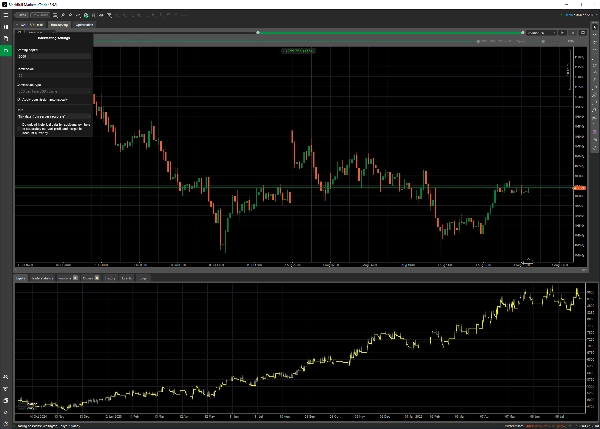Click the second boxed button in top toolbar

click(x=40, y=15)
